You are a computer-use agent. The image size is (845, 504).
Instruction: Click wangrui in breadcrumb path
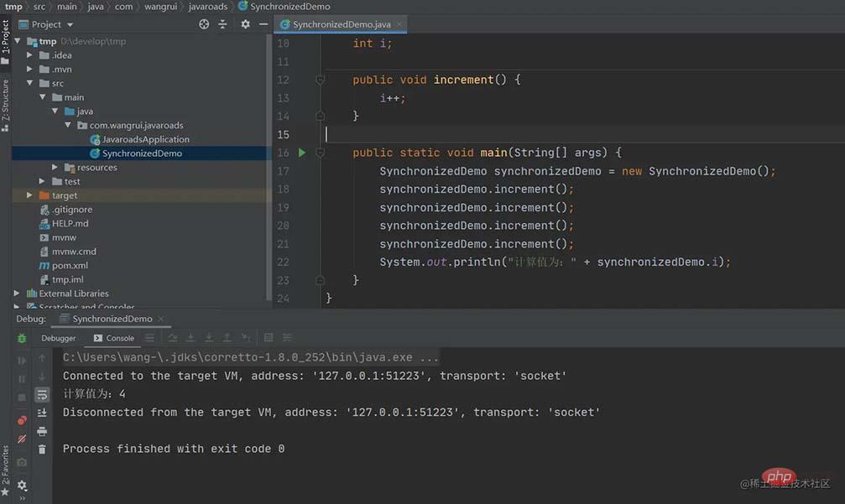click(x=160, y=7)
